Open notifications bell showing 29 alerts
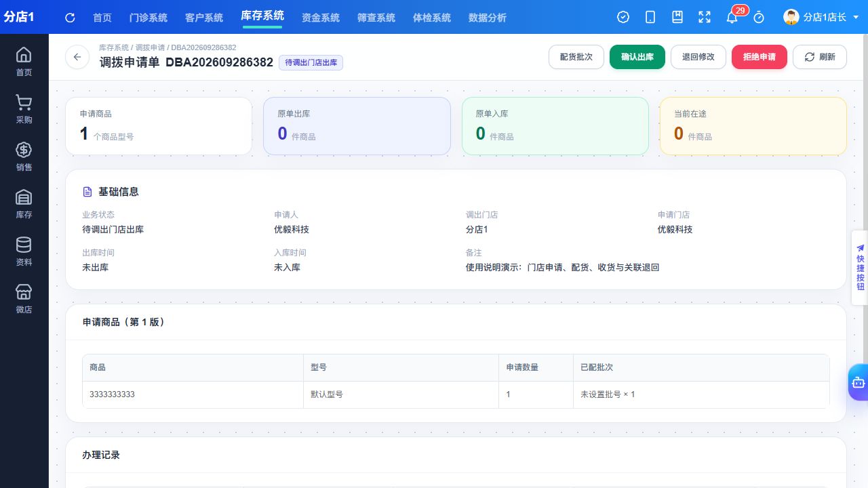This screenshot has width=868, height=488. pyautogui.click(x=732, y=17)
